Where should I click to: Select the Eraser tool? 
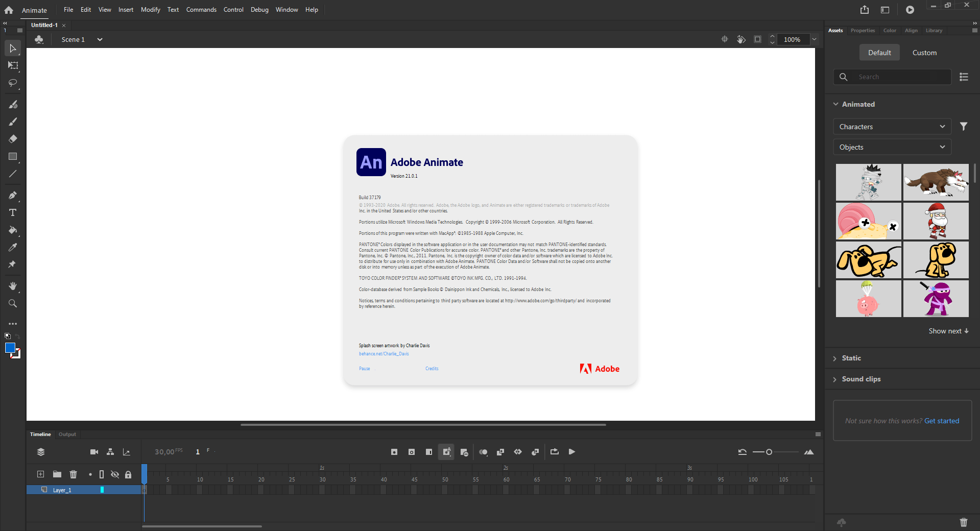[13, 139]
